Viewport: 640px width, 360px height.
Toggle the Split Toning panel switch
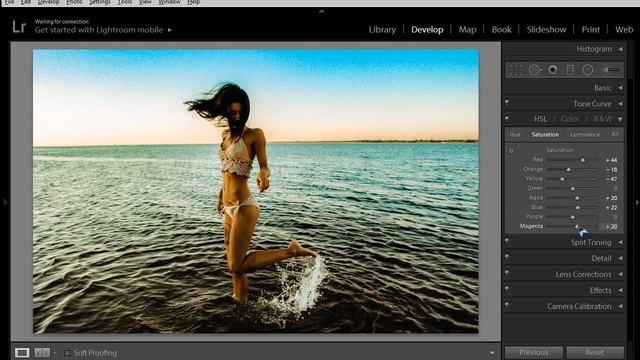tap(507, 241)
